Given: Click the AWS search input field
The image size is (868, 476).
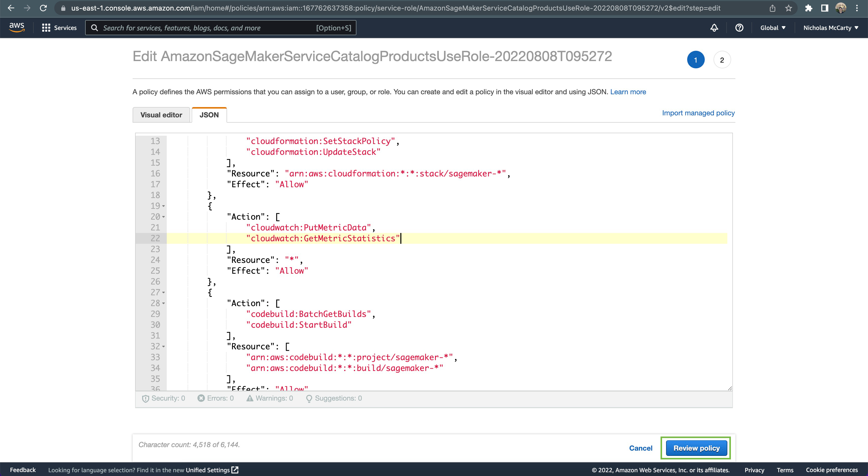Looking at the screenshot, I should pyautogui.click(x=209, y=28).
